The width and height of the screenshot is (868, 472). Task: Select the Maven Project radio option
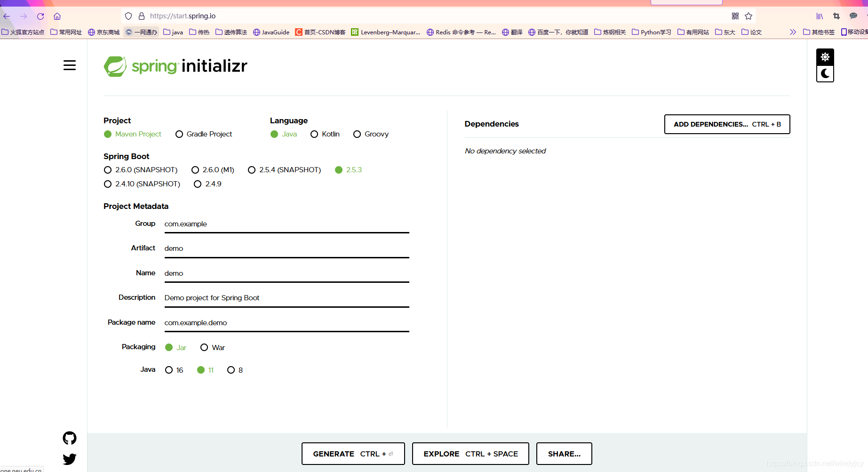coord(133,134)
